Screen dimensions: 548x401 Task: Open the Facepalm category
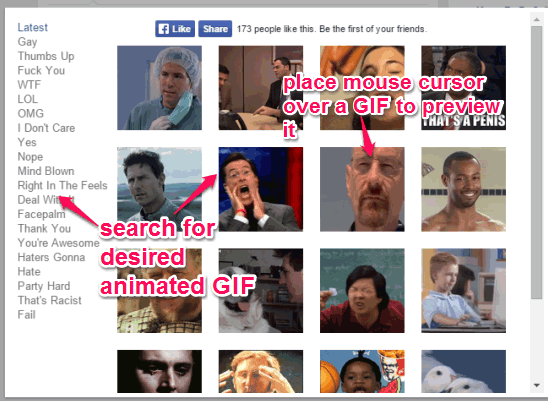pos(41,214)
